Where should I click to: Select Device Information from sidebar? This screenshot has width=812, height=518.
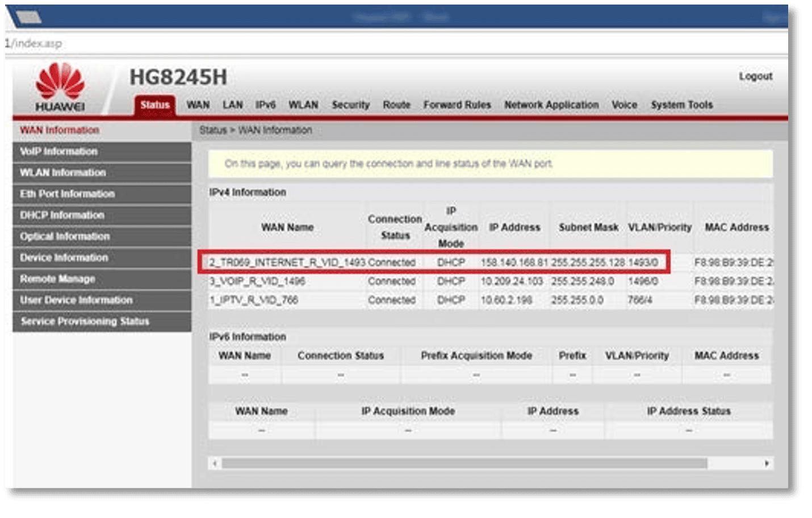point(64,258)
